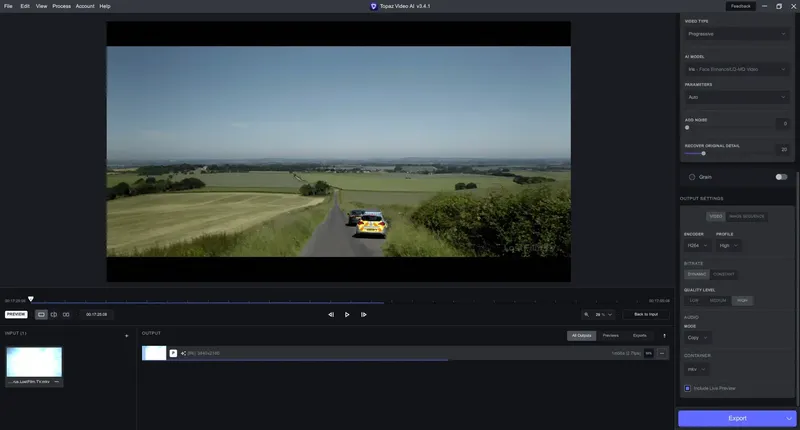
Task: Play the video preview
Action: coord(347,315)
